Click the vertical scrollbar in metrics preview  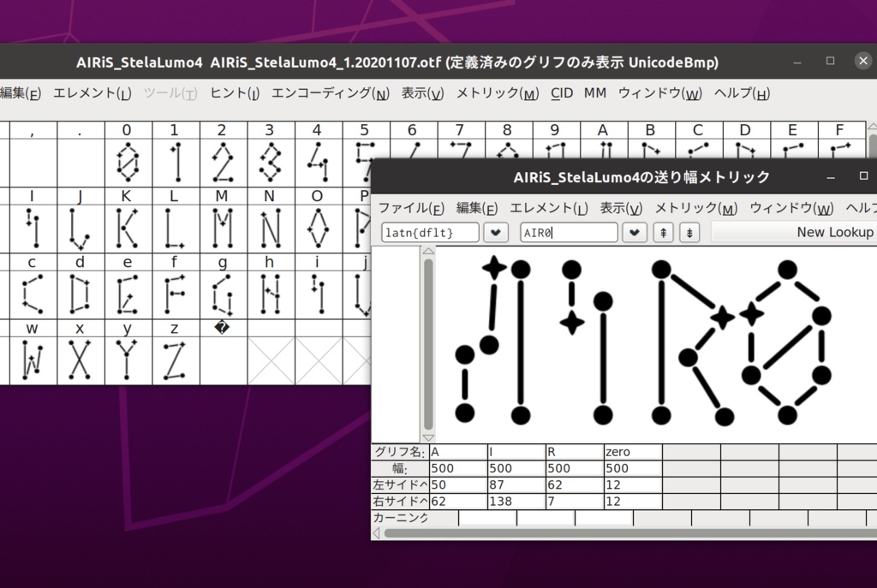428,344
